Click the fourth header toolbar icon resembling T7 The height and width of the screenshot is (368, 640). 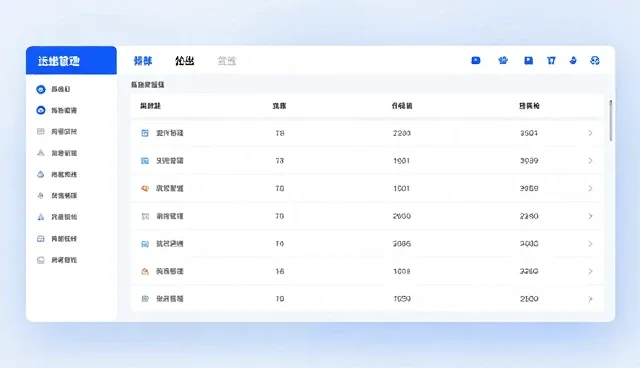551,60
